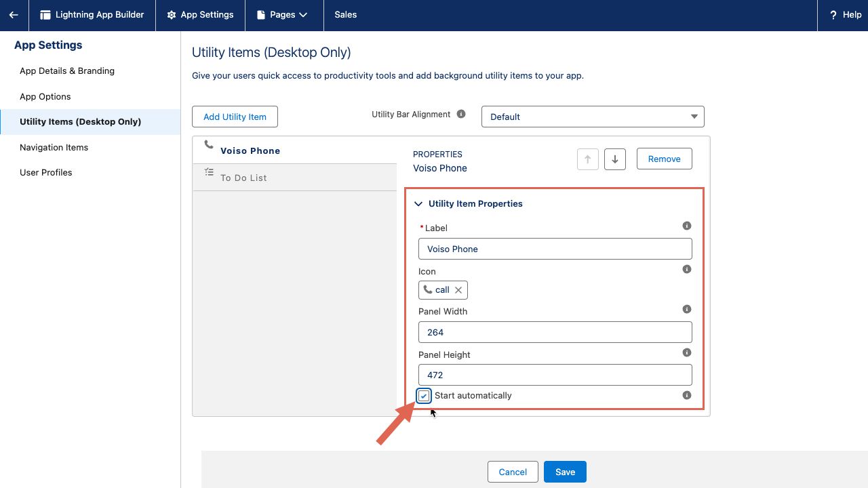Click the Utility Items (Desktop Only) page heading
The width and height of the screenshot is (868, 488).
tap(271, 52)
